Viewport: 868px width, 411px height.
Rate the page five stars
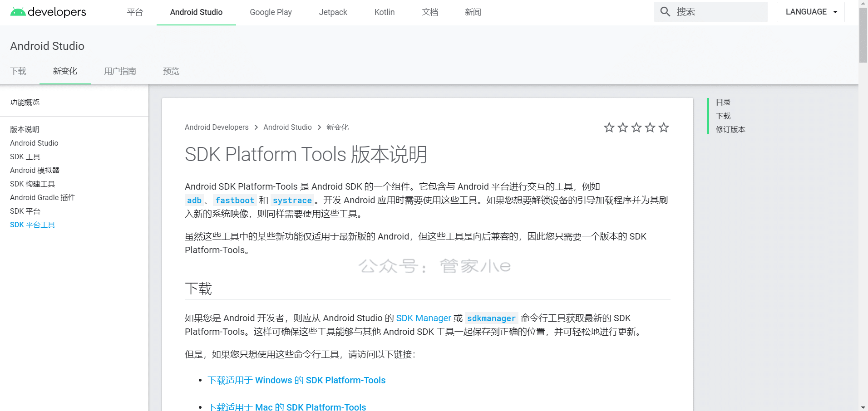pyautogui.click(x=664, y=127)
